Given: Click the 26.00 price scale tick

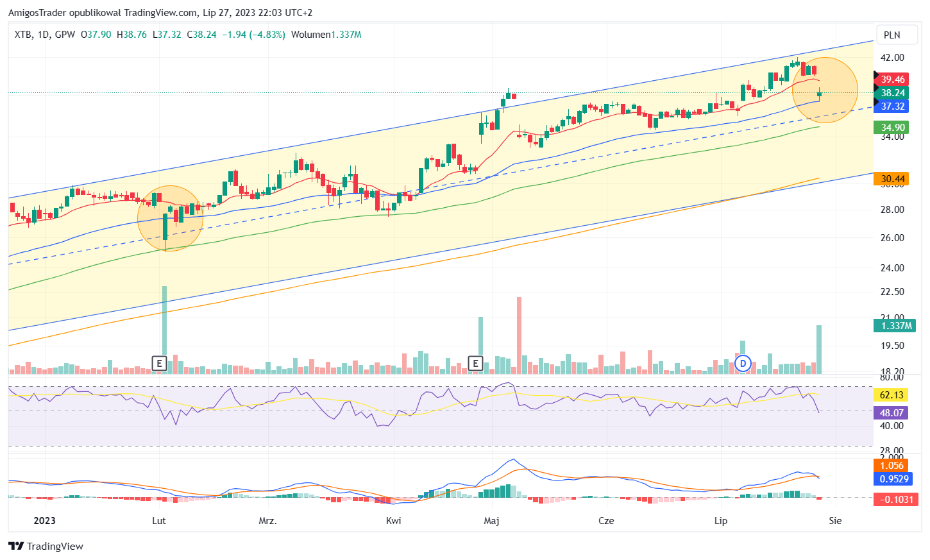Looking at the screenshot, I should click(892, 238).
